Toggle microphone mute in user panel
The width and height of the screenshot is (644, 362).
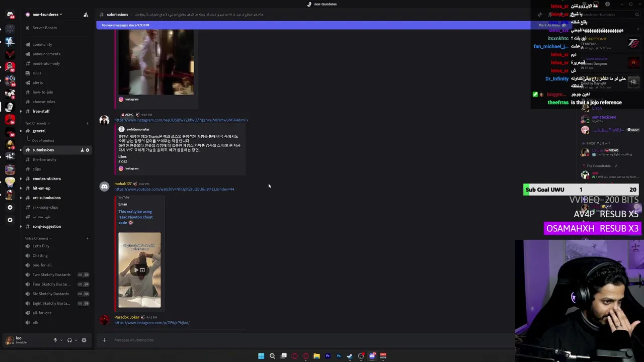(x=55, y=340)
